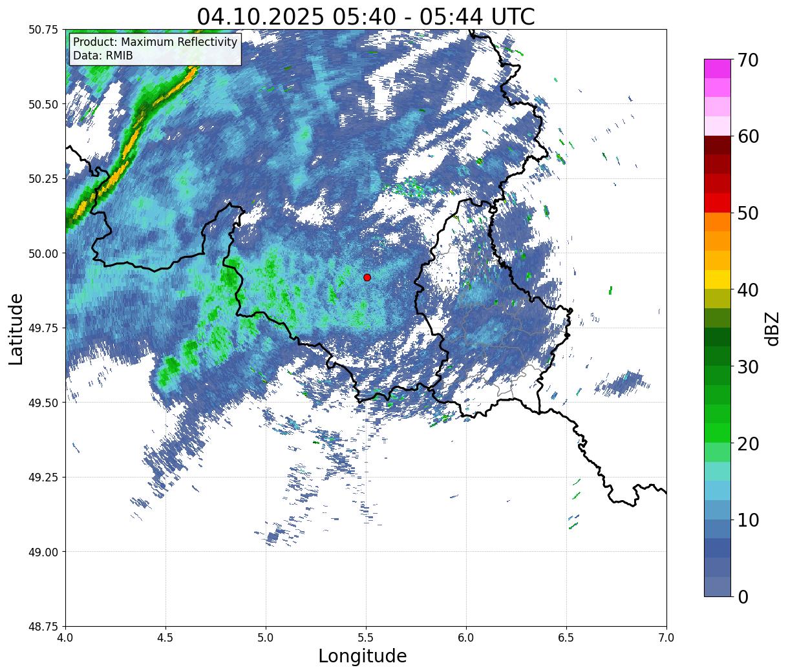Screen dimensions: 788x672
Task: Pick the bright red segment above 50 dBZ
Action: (x=718, y=203)
